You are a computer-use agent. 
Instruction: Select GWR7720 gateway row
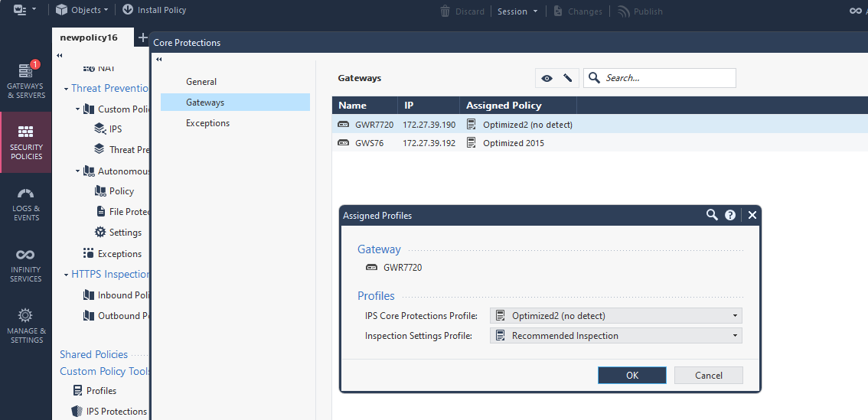pyautogui.click(x=600, y=125)
